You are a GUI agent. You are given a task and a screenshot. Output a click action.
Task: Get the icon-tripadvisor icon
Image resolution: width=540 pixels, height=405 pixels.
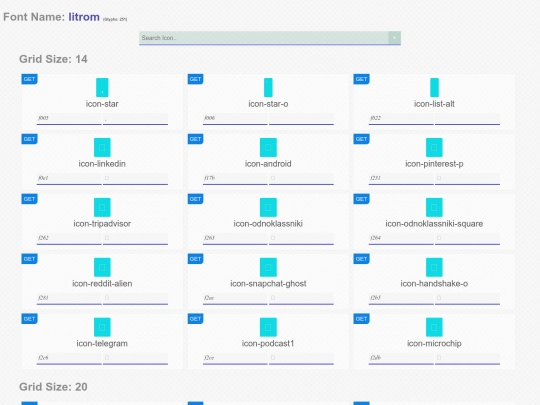point(29,199)
